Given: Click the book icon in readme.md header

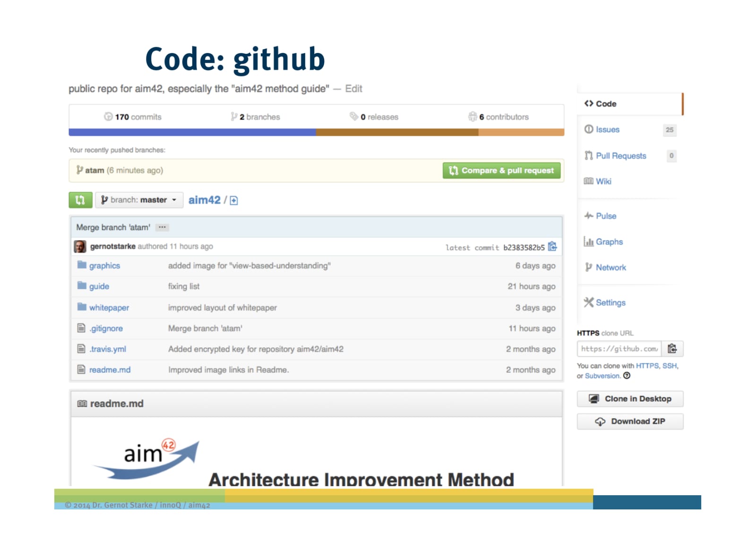Looking at the screenshot, I should (x=82, y=404).
